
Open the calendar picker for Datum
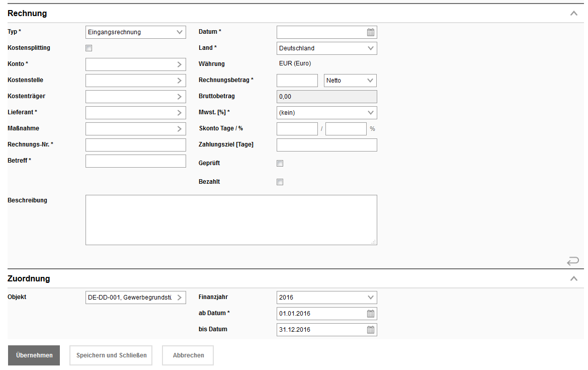(371, 32)
